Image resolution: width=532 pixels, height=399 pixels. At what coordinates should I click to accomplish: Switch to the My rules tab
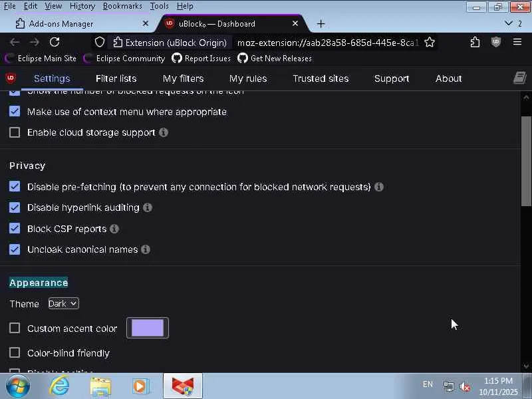pos(248,78)
